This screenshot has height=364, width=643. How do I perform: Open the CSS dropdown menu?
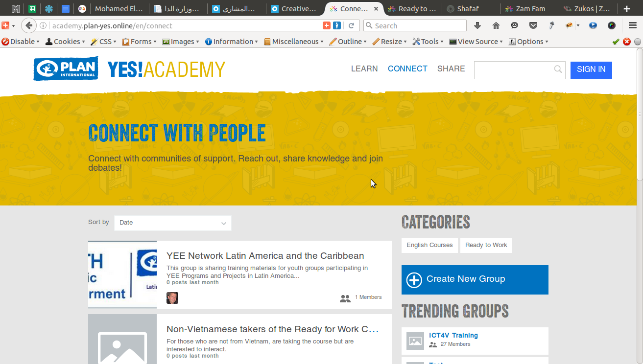[104, 42]
